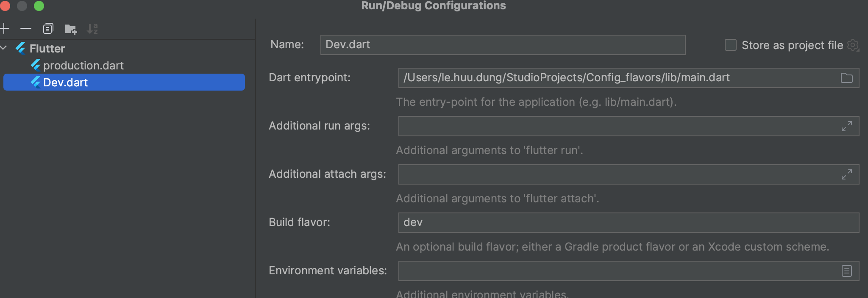Image resolution: width=868 pixels, height=298 pixels.
Task: Create a new folder with folder icon
Action: point(70,29)
